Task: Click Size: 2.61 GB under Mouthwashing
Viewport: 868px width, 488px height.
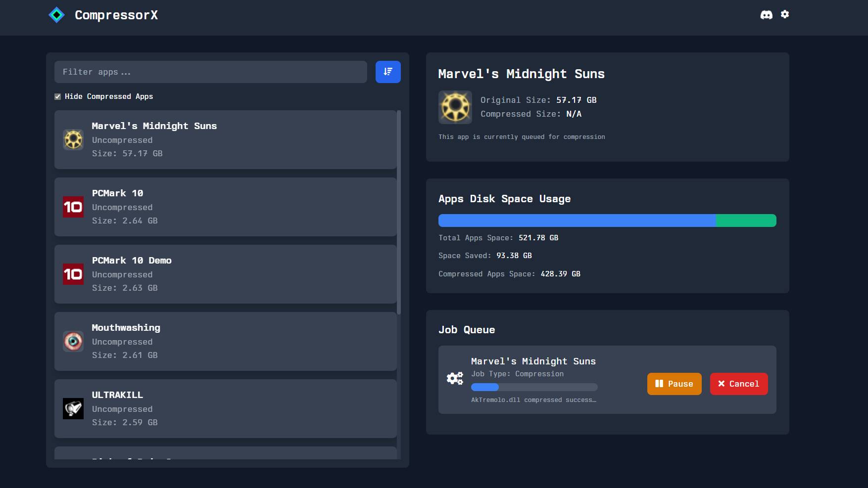Action: point(125,355)
